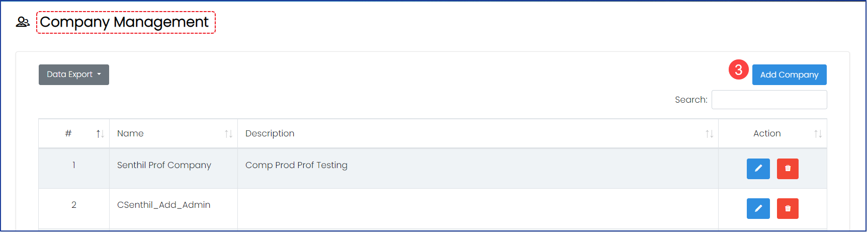Sort table by # column arrows
This screenshot has height=233, width=868.
tap(100, 134)
